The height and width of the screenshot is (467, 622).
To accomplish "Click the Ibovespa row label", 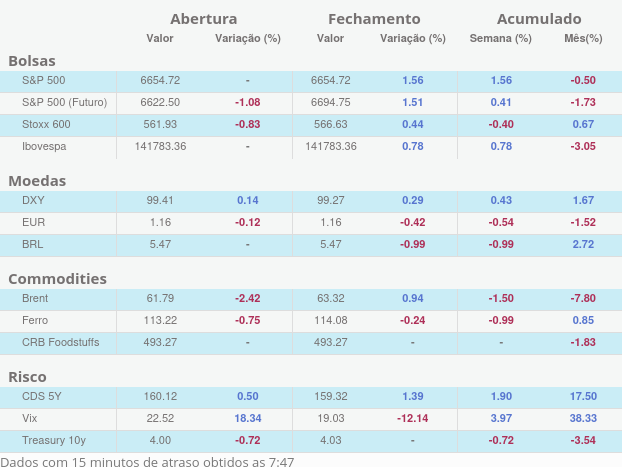I will [x=44, y=146].
